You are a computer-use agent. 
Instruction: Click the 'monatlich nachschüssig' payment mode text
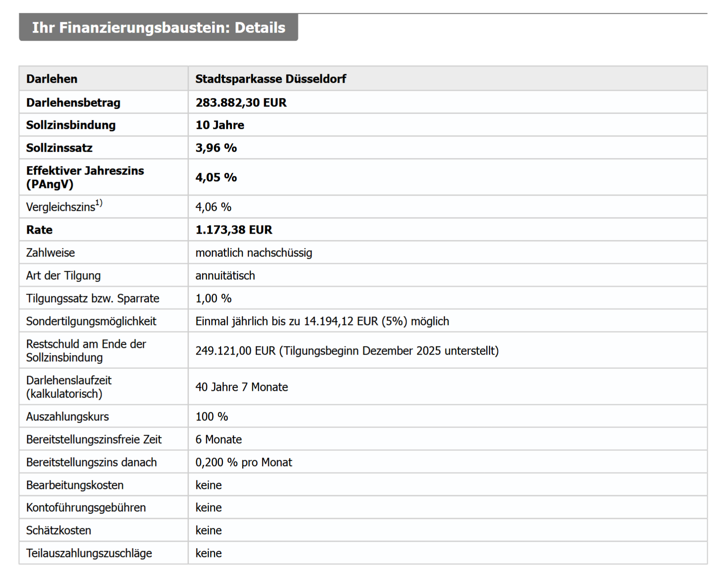253,253
